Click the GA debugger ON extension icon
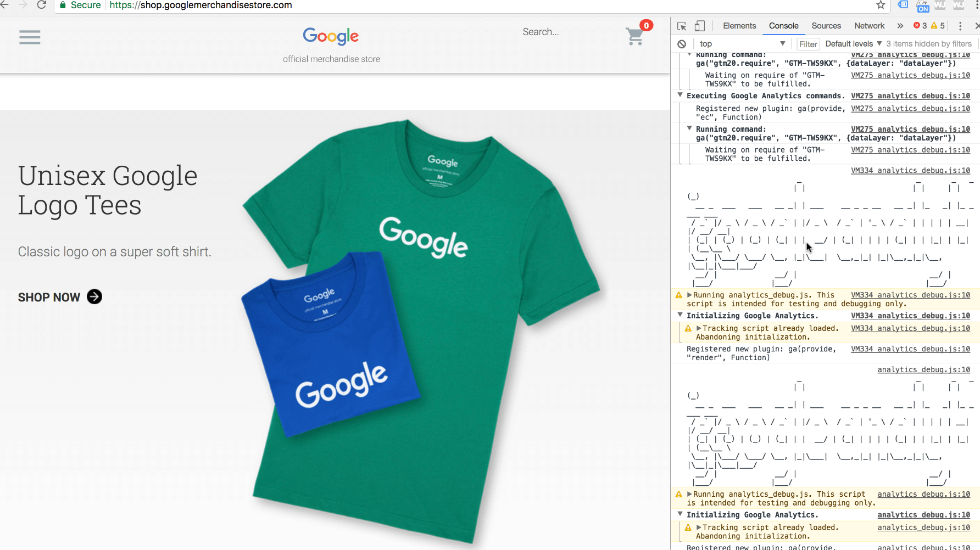The width and height of the screenshot is (980, 550). [x=923, y=6]
